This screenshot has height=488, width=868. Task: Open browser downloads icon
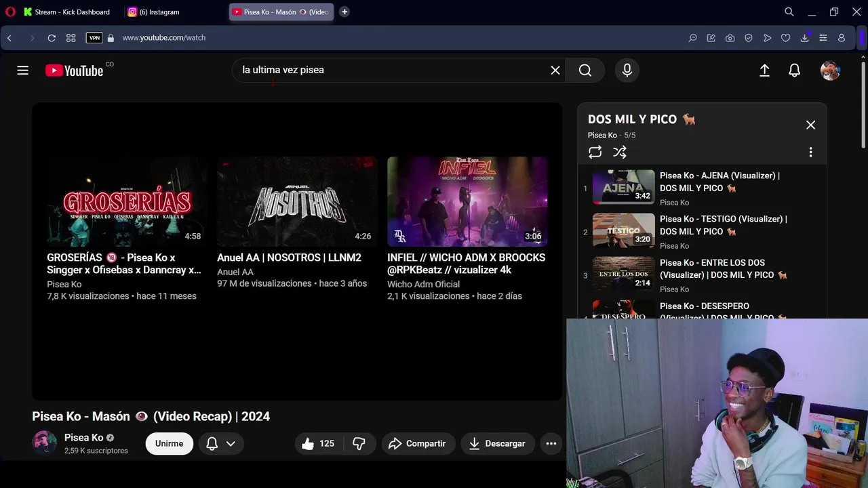[x=804, y=38]
